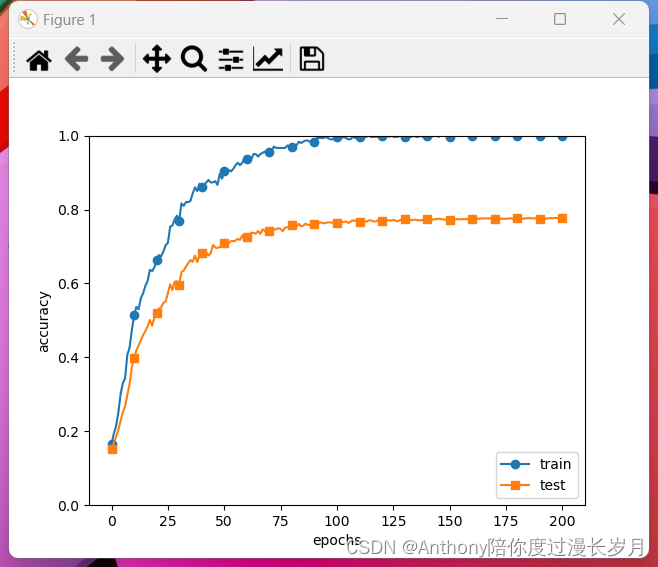Click the blue train marker at epoch 10
The width and height of the screenshot is (658, 567).
click(x=134, y=315)
